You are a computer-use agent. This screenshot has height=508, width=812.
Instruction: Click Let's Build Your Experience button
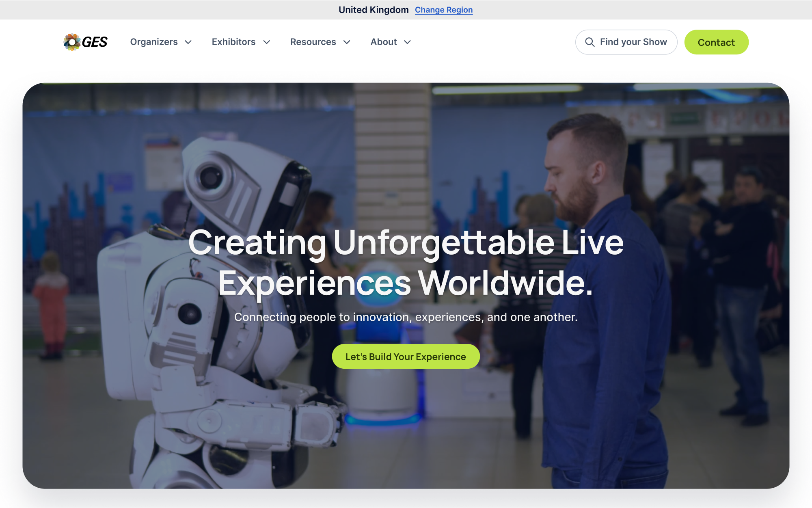pyautogui.click(x=406, y=357)
